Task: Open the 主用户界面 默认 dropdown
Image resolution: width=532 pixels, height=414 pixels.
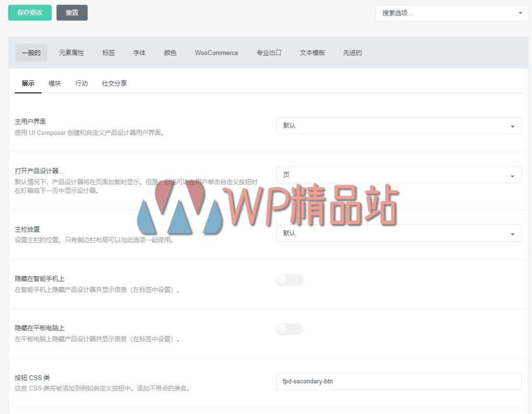Action: 400,125
